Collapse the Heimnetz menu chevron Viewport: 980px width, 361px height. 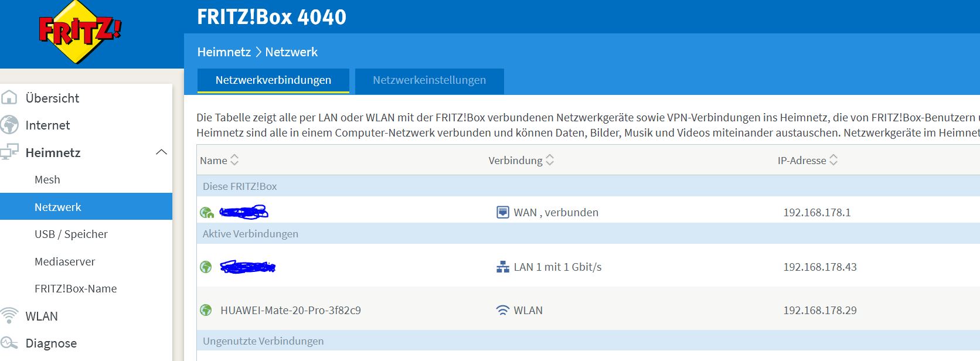coord(161,152)
